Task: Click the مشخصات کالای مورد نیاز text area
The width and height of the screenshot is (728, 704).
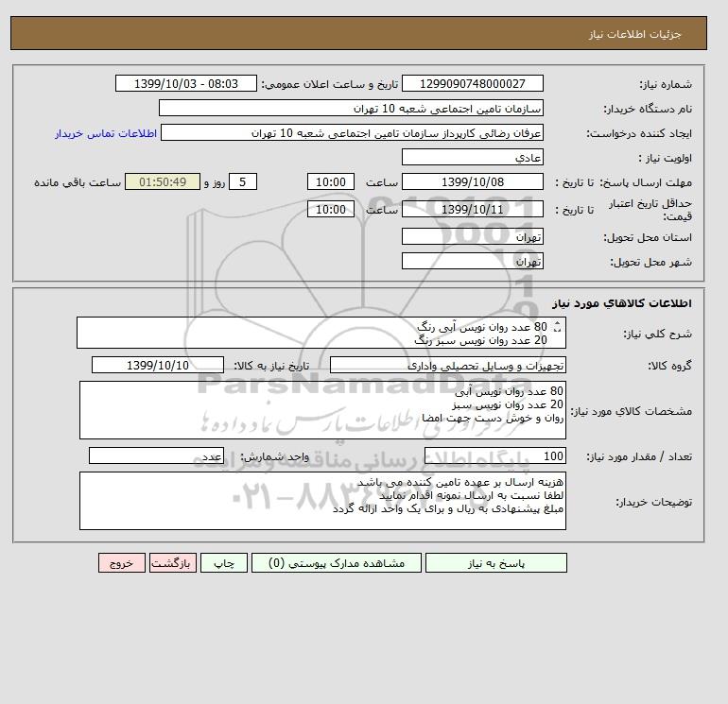Action: [322, 410]
